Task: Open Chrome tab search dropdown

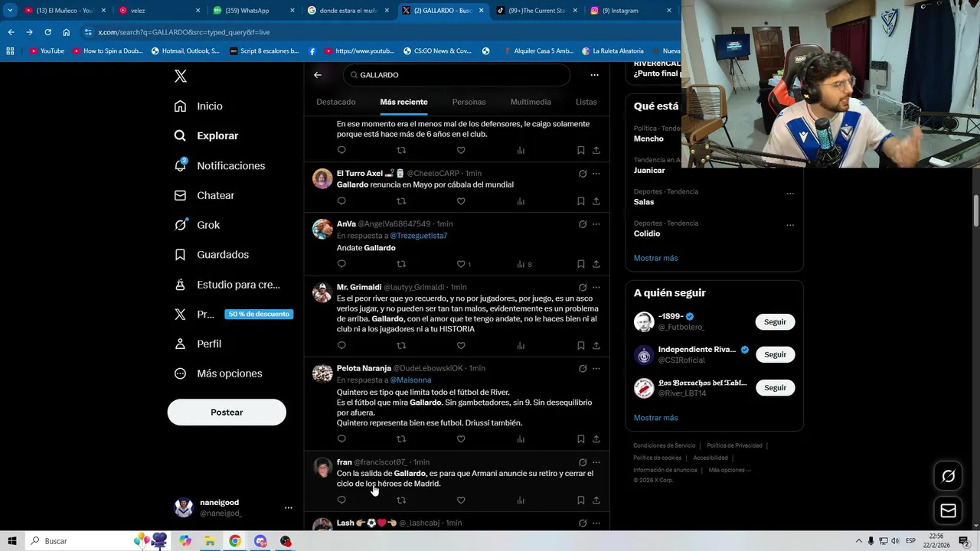Action: [x=10, y=11]
